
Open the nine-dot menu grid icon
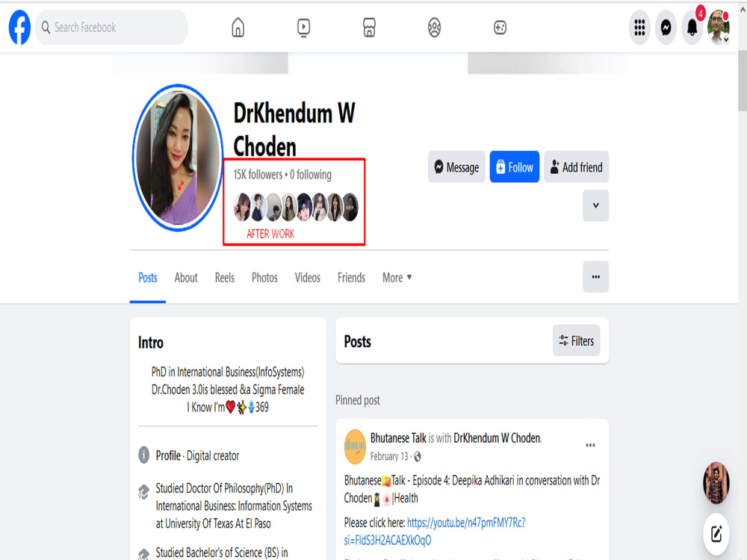click(639, 28)
